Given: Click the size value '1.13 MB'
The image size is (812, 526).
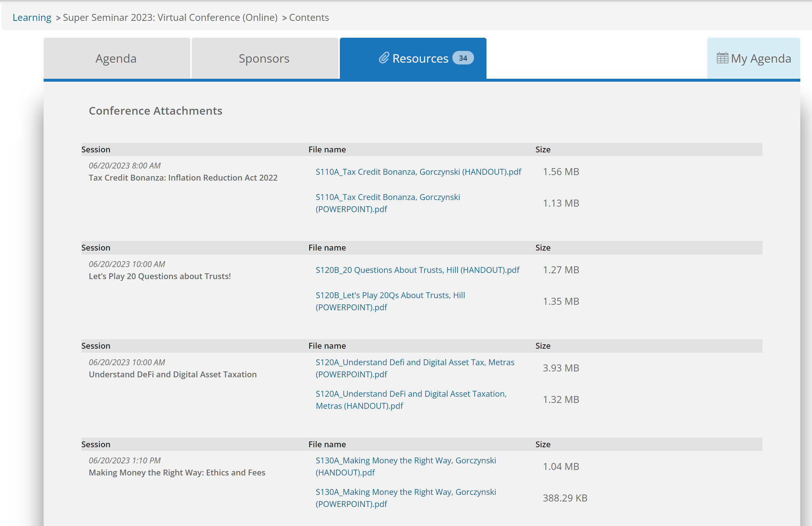Looking at the screenshot, I should (561, 203).
